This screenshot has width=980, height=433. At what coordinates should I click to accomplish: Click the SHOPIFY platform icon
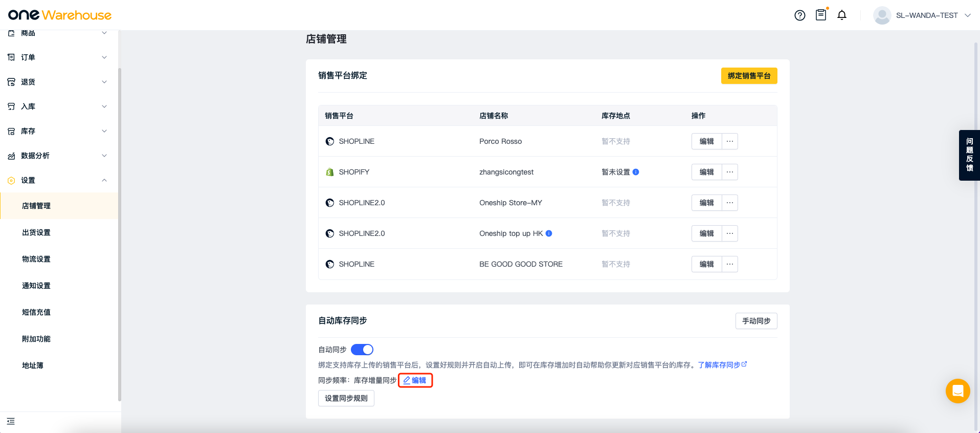[330, 172]
